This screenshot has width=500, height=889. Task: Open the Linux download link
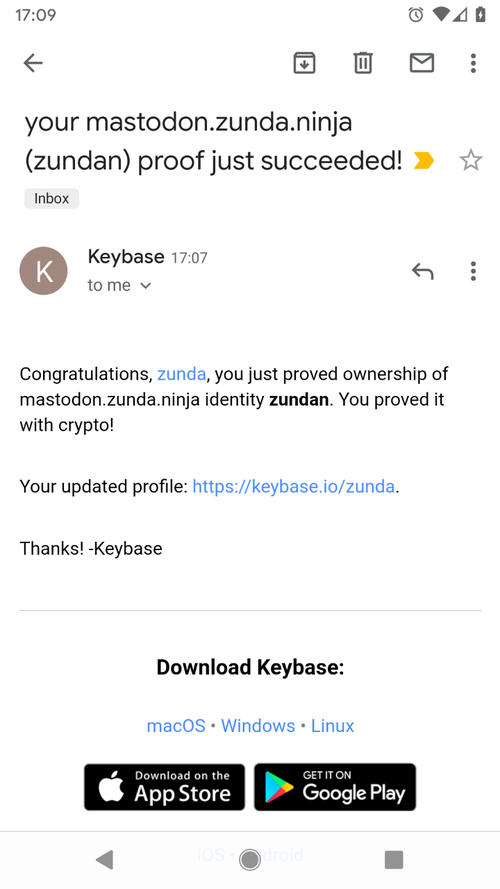[332, 726]
